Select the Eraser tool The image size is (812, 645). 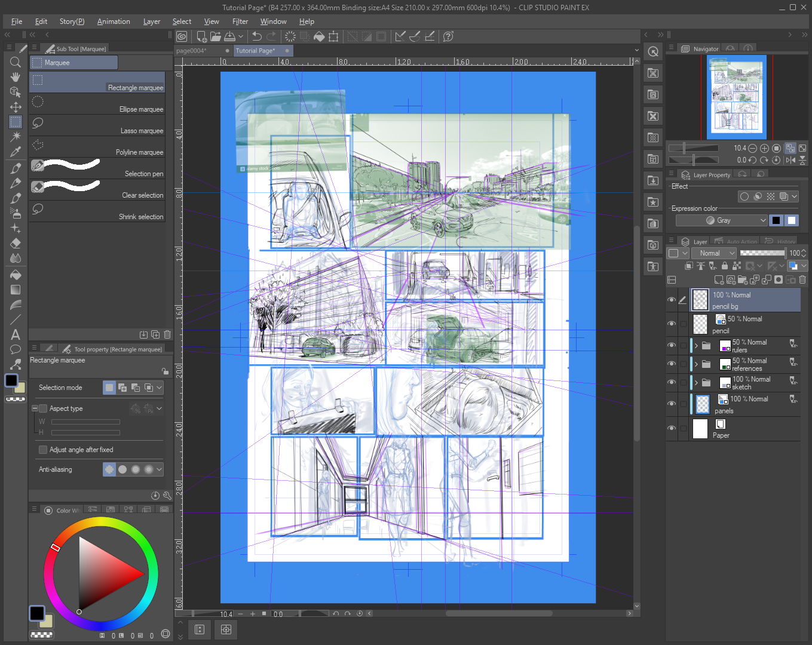coord(16,243)
